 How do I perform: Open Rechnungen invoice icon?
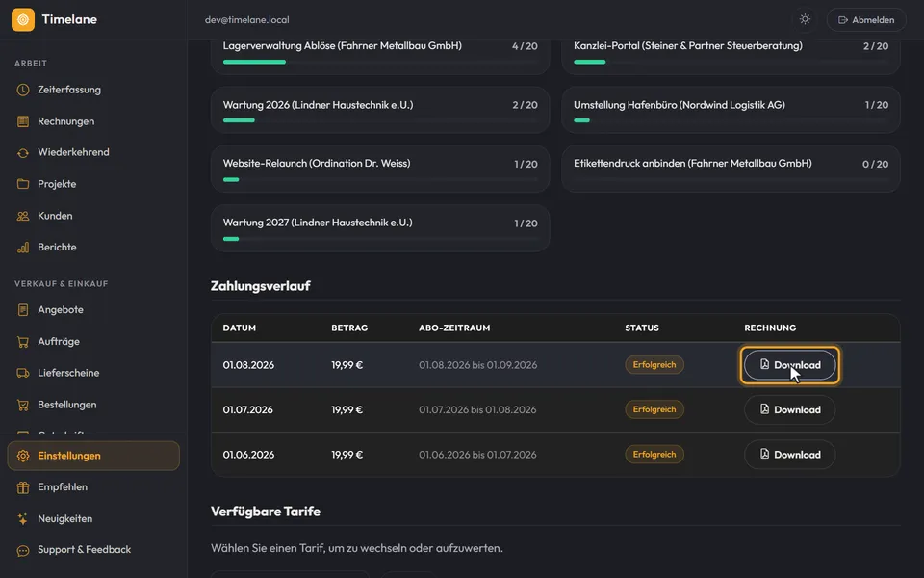click(23, 121)
